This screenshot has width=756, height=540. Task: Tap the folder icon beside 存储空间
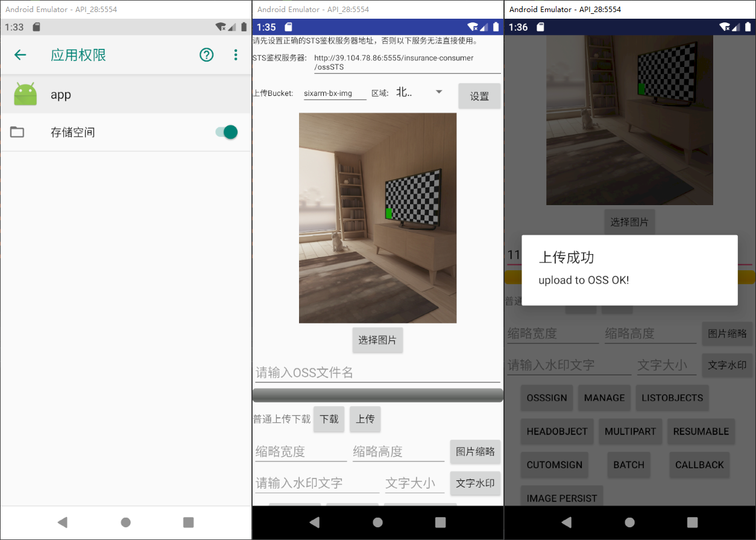(x=17, y=132)
